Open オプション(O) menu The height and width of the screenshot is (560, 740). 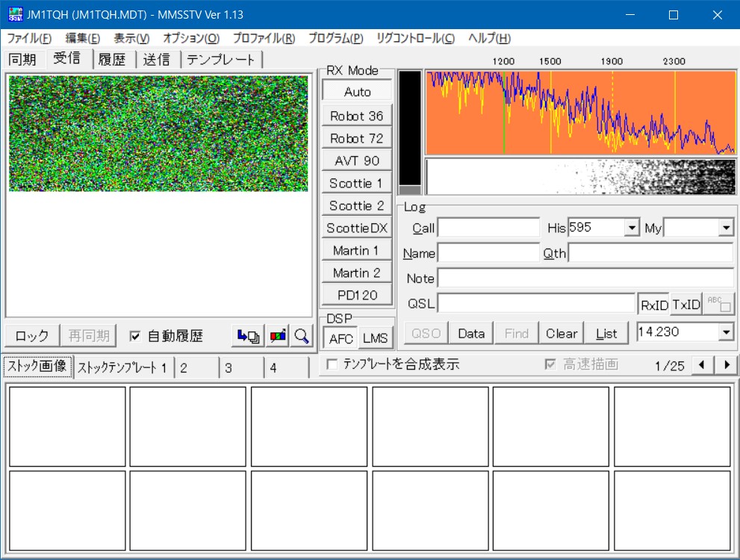191,38
